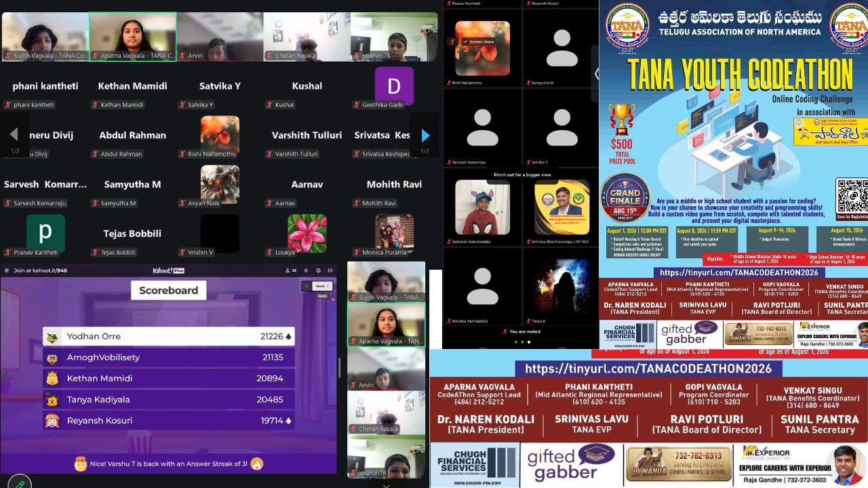Image resolution: width=868 pixels, height=488 pixels.
Task: Click 'Pinch out for a bigger view' hint
Action: click(522, 175)
